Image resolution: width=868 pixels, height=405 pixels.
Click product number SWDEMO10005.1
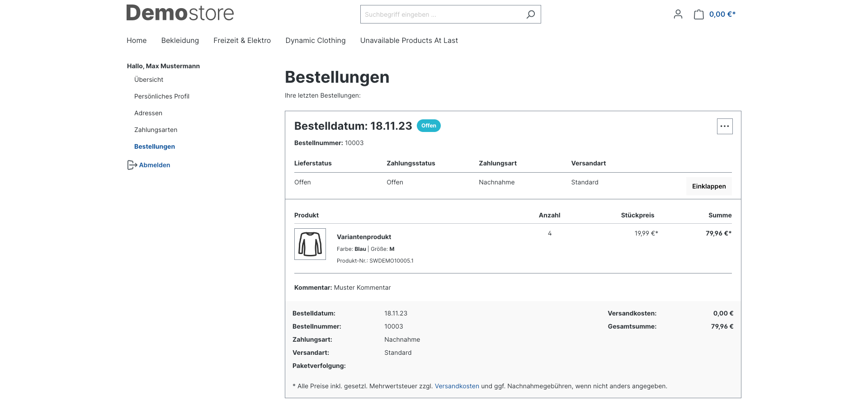pos(392,261)
